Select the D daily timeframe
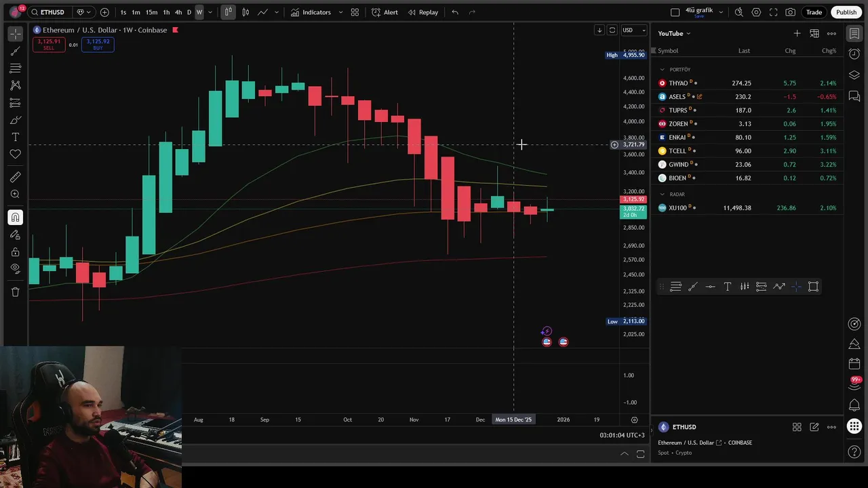 point(189,12)
